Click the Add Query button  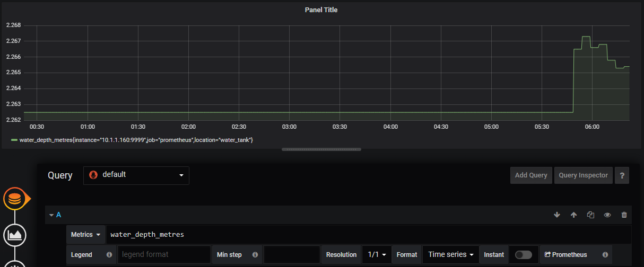(530, 175)
